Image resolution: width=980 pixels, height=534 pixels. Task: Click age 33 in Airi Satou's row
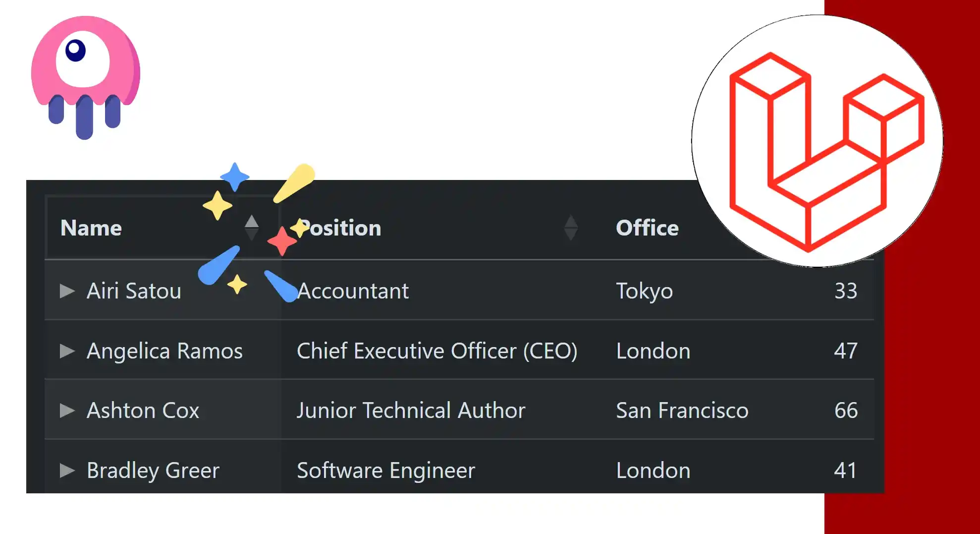tap(846, 291)
